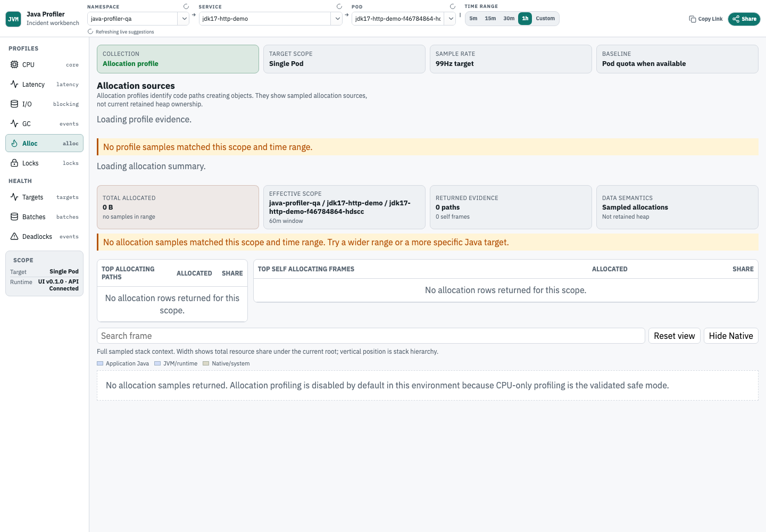Open the Deadlocks health view
Screen dimensions: 766x532
coord(45,236)
